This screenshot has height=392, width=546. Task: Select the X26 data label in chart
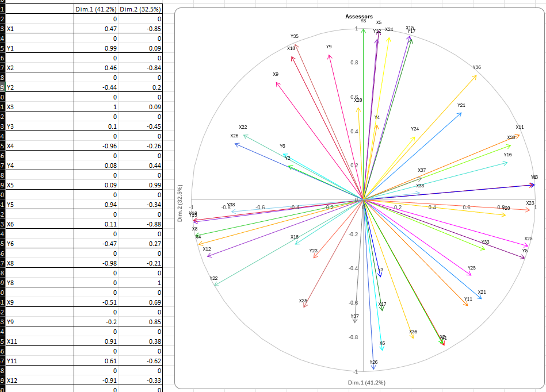pos(234,136)
